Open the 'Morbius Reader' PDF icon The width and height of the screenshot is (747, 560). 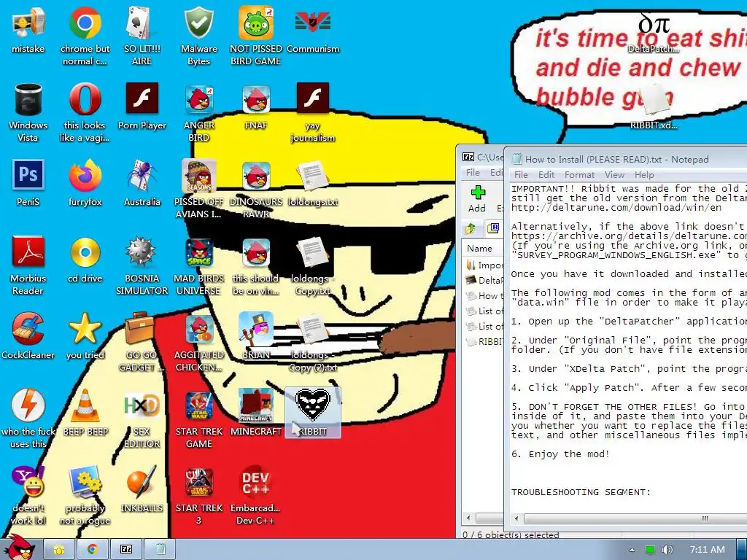tap(28, 265)
